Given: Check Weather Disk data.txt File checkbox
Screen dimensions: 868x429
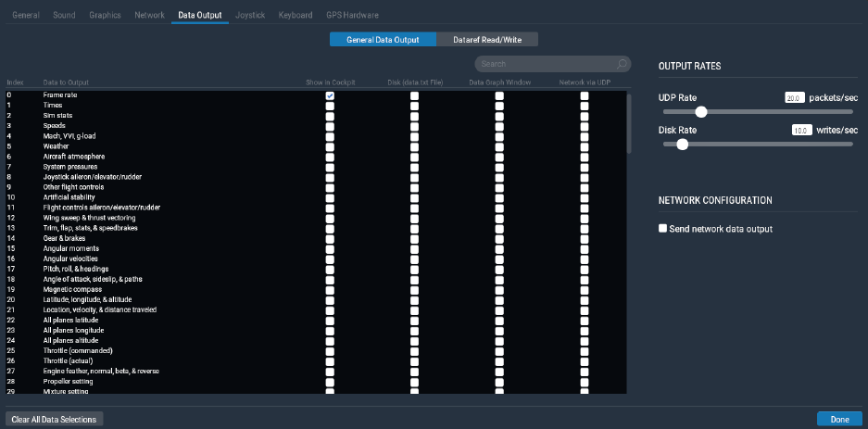Looking at the screenshot, I should 415,146.
